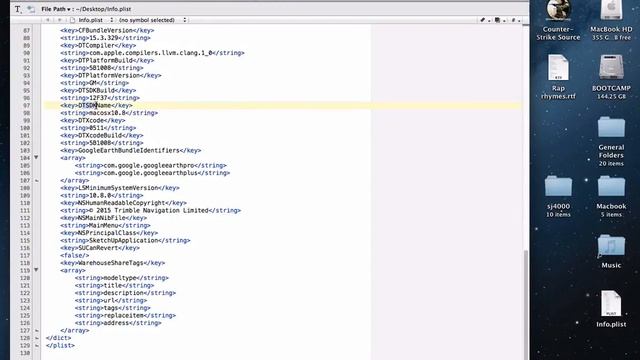
Task: Click the closing </plist> tag
Action: tap(60, 346)
